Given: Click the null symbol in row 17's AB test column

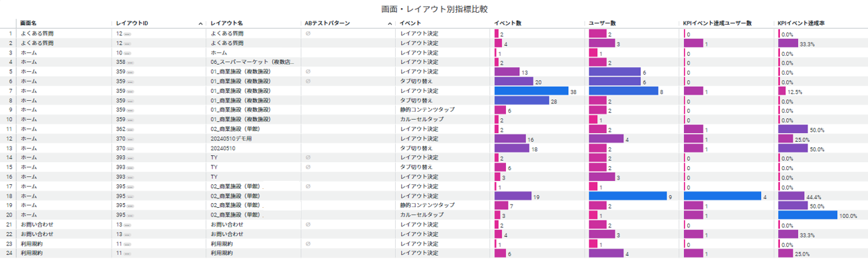Looking at the screenshot, I should click(308, 186).
